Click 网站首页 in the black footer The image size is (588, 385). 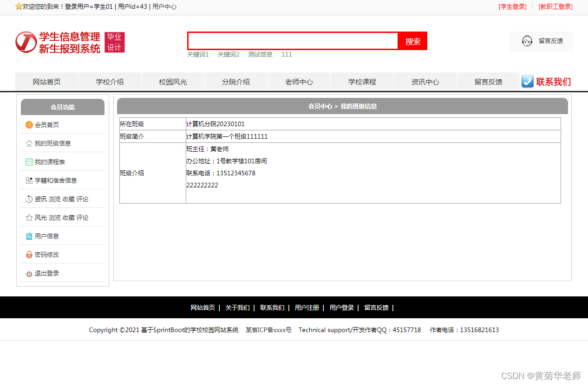click(203, 308)
